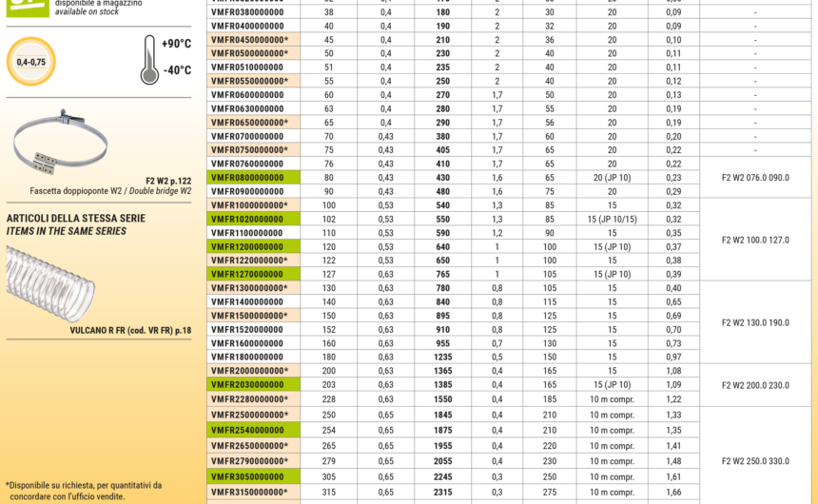Select the +90°C maximum temperature label
818x504 pixels.
pyautogui.click(x=176, y=45)
